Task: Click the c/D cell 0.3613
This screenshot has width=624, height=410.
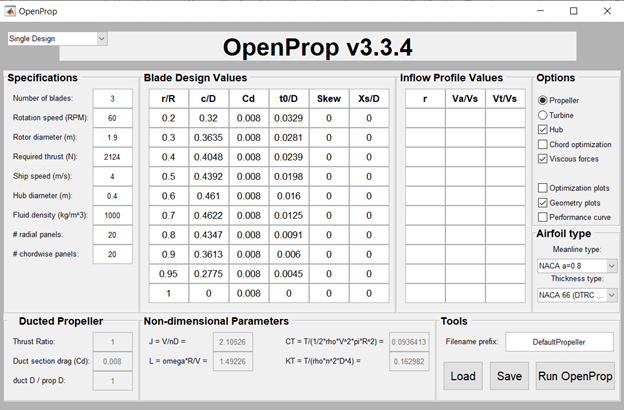Action: (209, 254)
